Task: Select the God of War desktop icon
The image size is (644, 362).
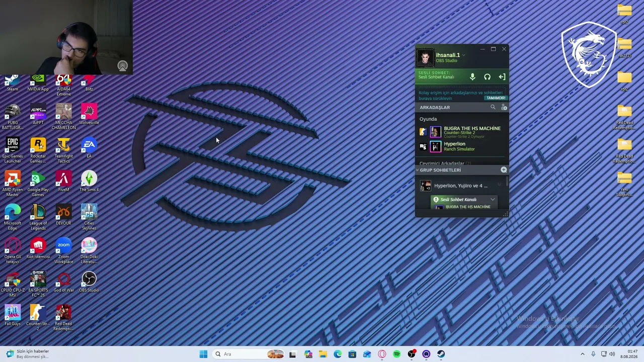Action: [63, 282]
